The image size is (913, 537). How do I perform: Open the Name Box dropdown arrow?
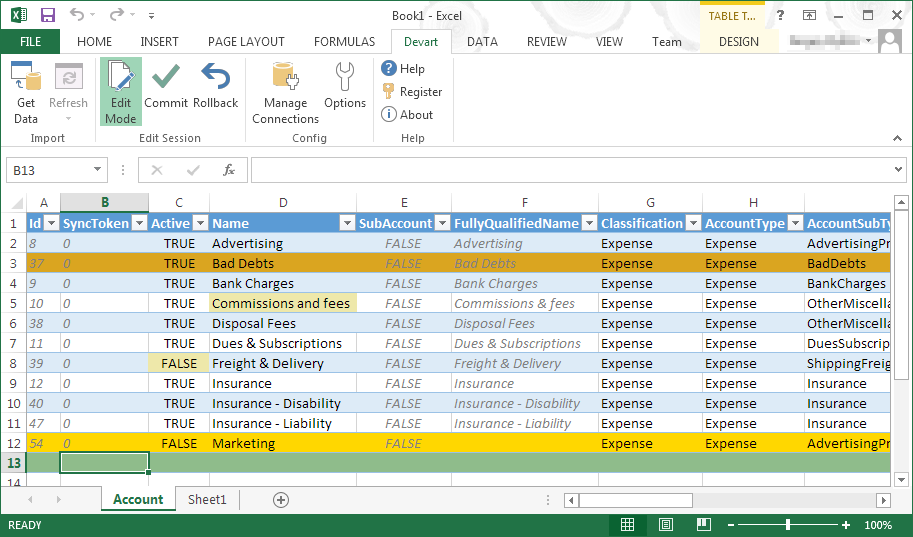tap(97, 169)
